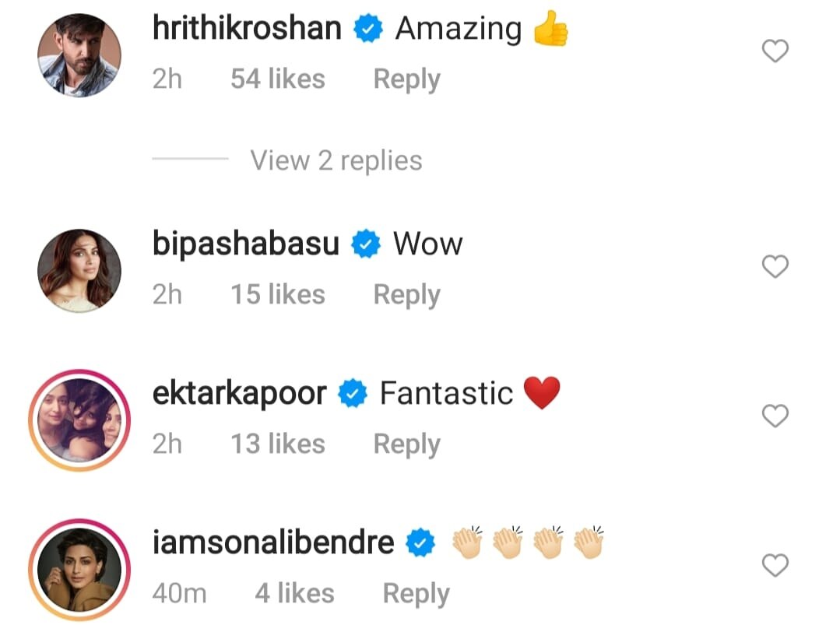Viewport: 840px width, 625px height.
Task: Open the iamsonalibendre username link
Action: (273, 542)
